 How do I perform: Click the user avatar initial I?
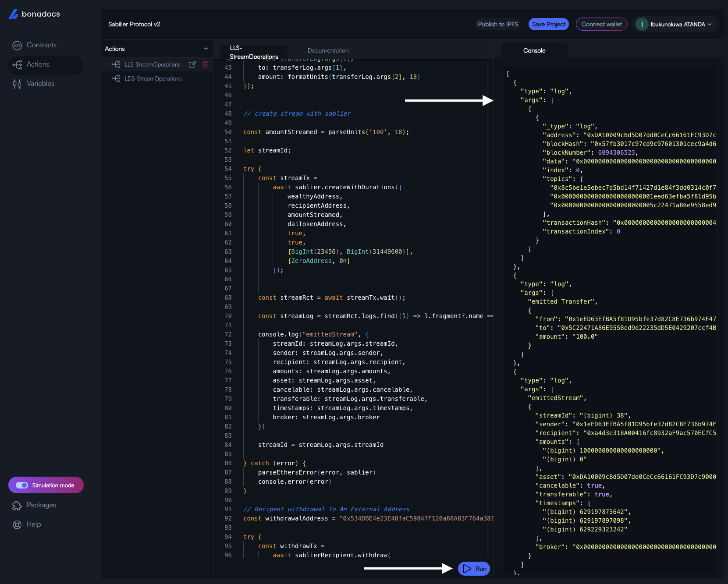pyautogui.click(x=642, y=25)
